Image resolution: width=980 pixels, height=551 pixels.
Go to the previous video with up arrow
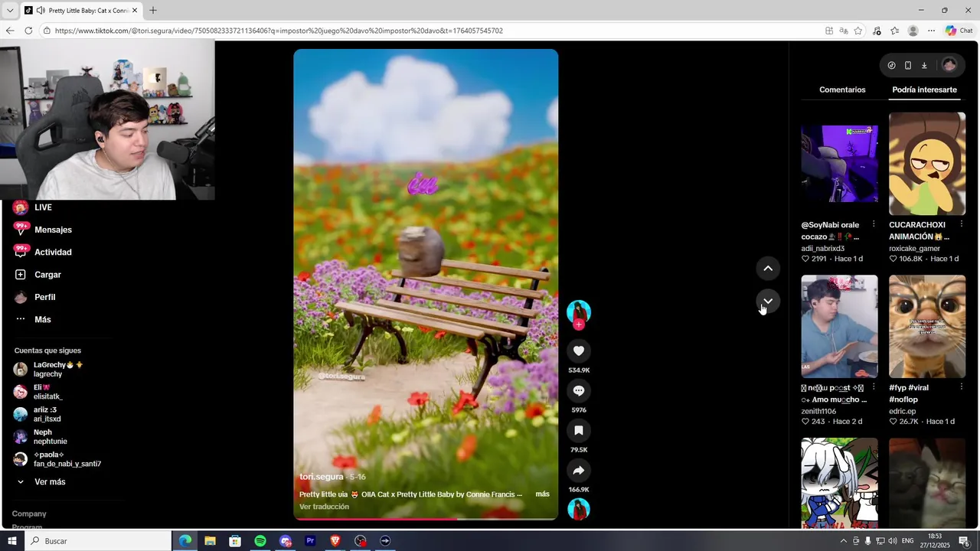768,268
